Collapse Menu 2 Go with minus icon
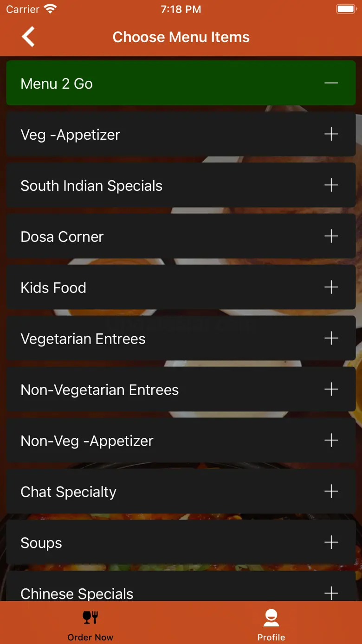 [331, 83]
